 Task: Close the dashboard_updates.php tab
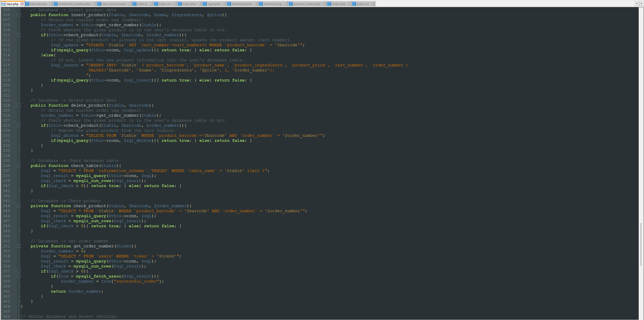point(94,4)
